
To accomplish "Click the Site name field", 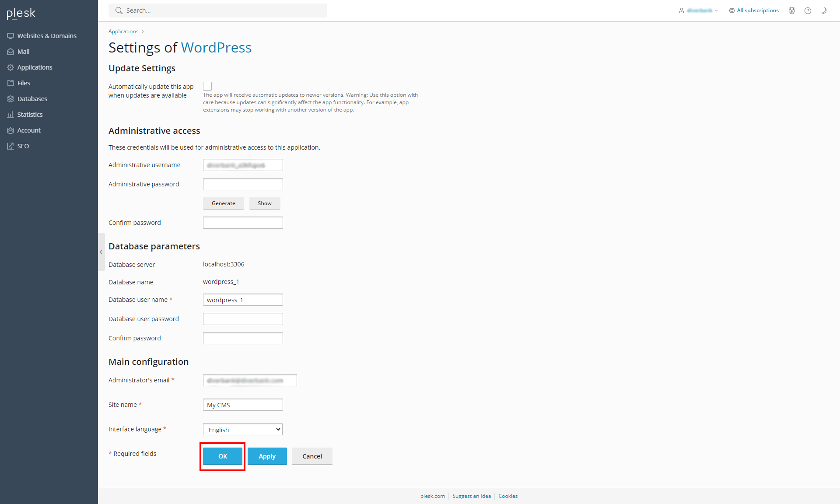I will 243,405.
